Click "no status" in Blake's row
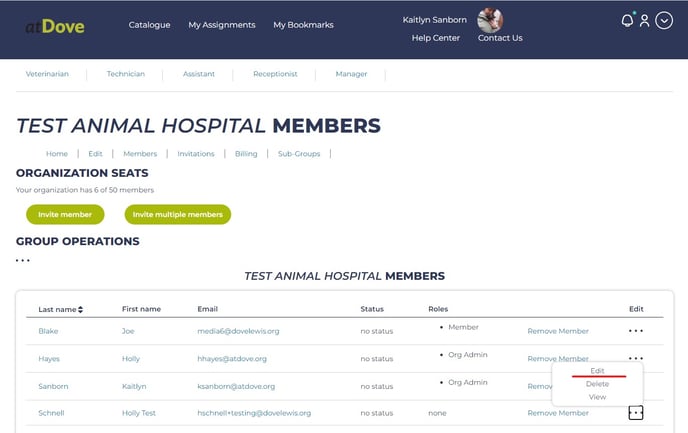 click(376, 331)
